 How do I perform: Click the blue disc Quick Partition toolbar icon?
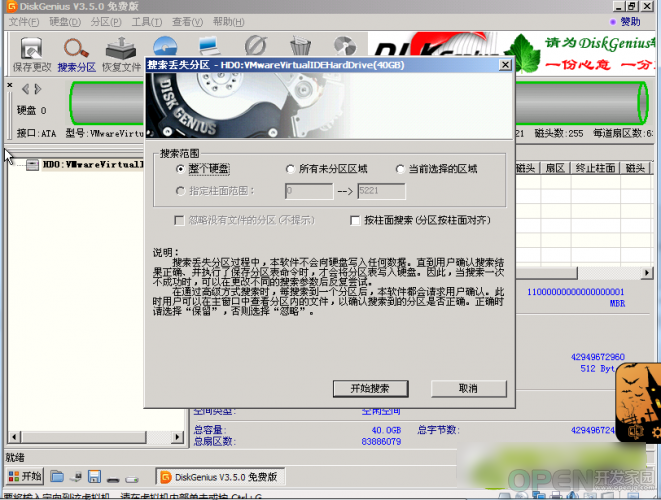[165, 45]
